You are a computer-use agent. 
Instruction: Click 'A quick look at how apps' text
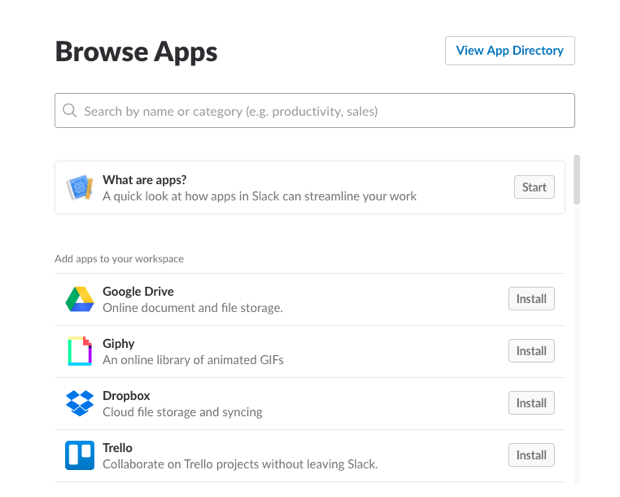(x=259, y=196)
